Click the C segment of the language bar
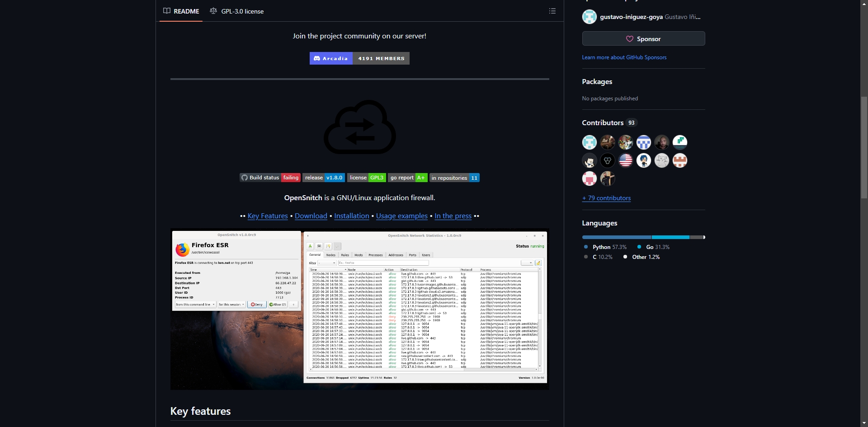Viewport: 868px width, 427px height. [x=696, y=237]
